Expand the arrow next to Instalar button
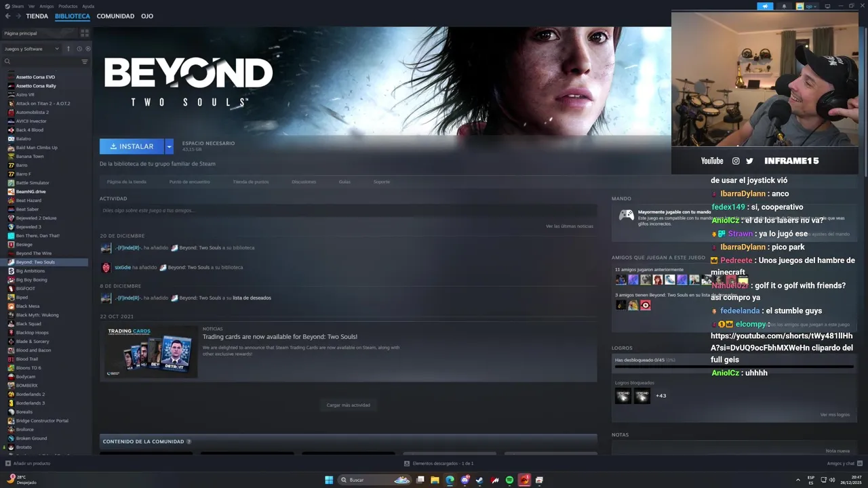Image resolution: width=868 pixels, height=488 pixels. pos(169,146)
